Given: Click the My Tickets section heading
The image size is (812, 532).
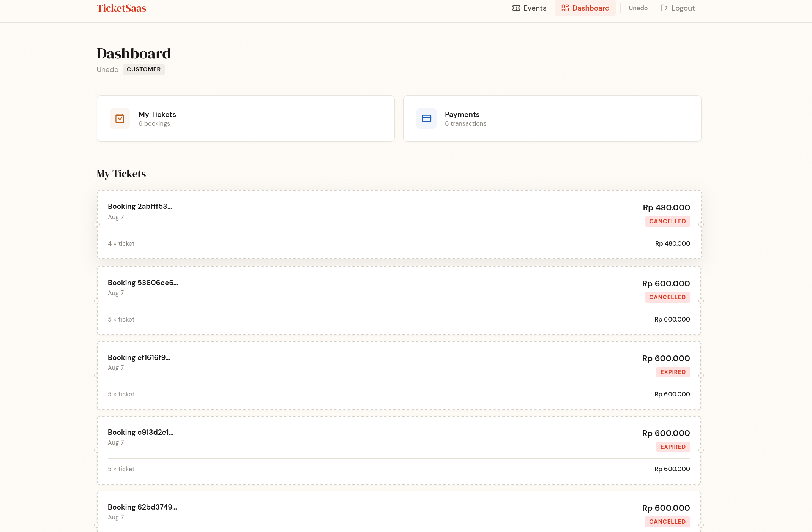Looking at the screenshot, I should [121, 174].
